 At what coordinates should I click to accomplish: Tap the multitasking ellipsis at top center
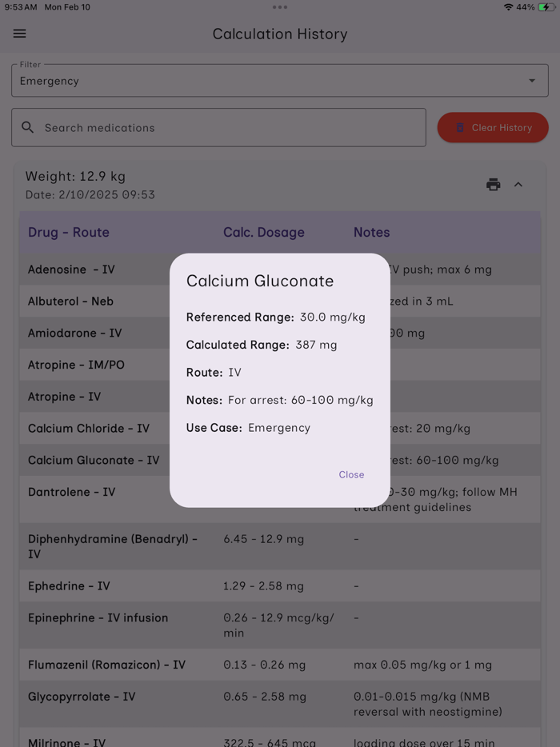280,6
